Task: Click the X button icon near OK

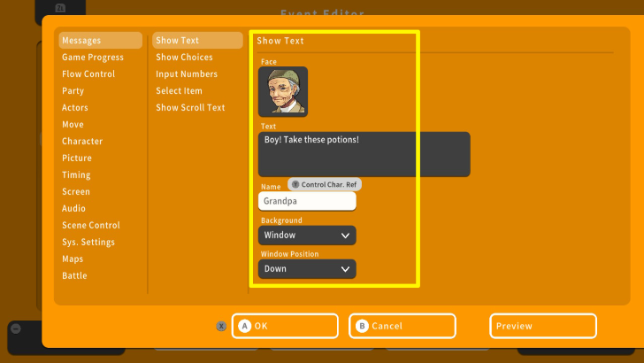Action: [221, 326]
